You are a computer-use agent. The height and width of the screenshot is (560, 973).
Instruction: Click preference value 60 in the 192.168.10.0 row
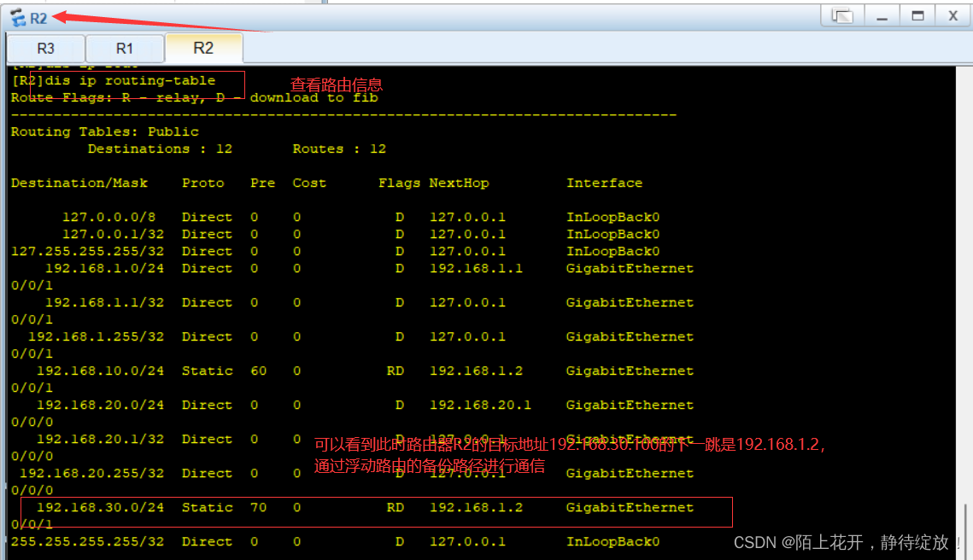(x=259, y=370)
